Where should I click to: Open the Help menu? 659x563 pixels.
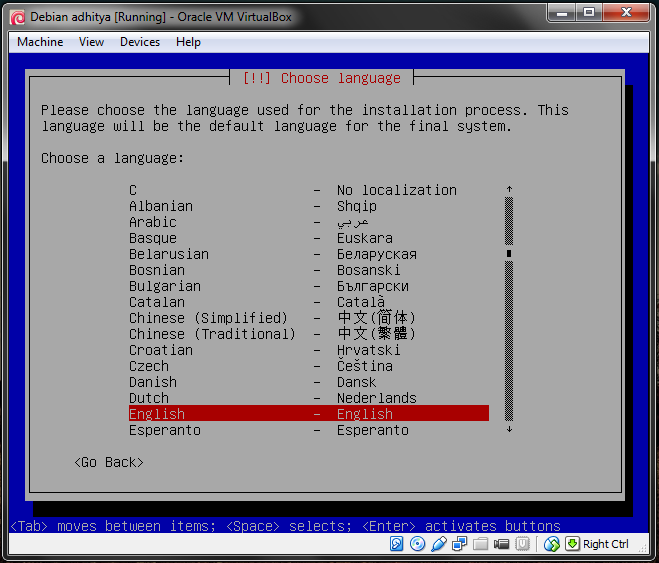[x=188, y=42]
